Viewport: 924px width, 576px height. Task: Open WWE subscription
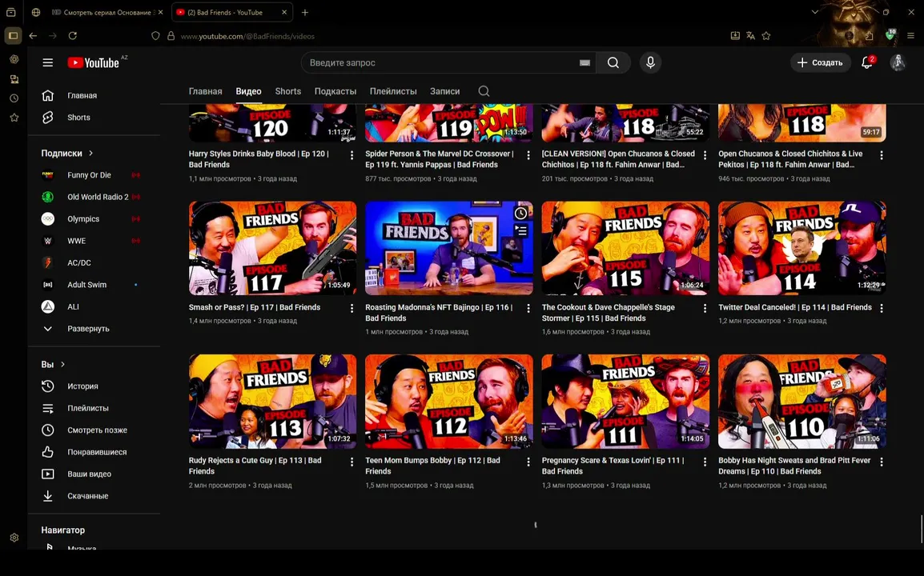point(77,241)
